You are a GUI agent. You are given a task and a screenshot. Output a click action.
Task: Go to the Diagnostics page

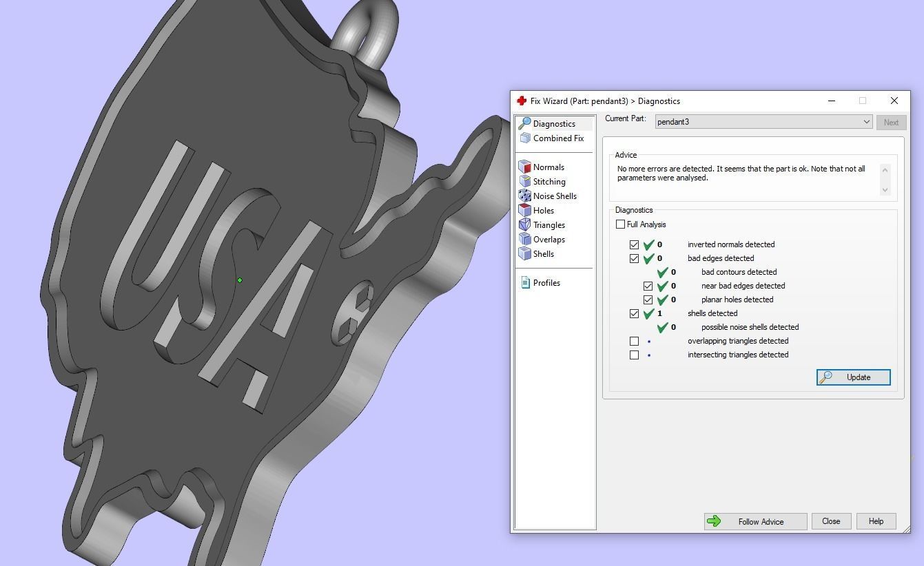pyautogui.click(x=554, y=124)
